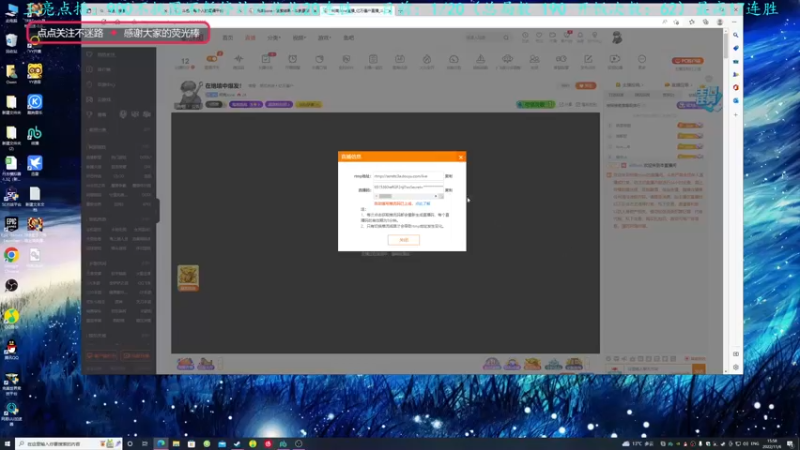Click the rtmp address input field
This screenshot has height=450, width=800.
[x=408, y=176]
